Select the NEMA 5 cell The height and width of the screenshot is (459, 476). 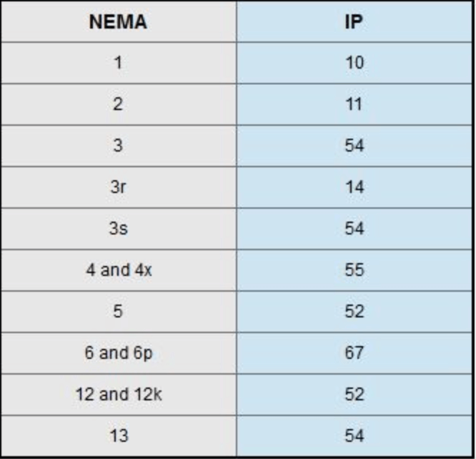click(x=118, y=312)
